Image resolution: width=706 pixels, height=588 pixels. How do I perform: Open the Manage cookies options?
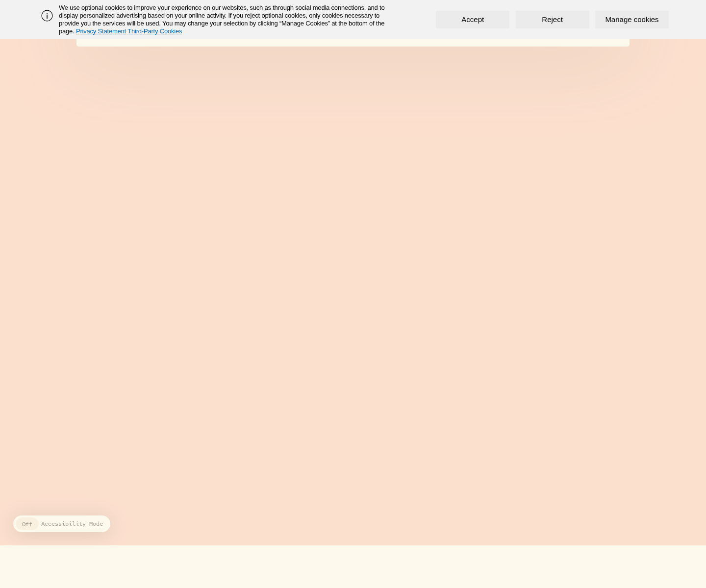click(x=631, y=20)
